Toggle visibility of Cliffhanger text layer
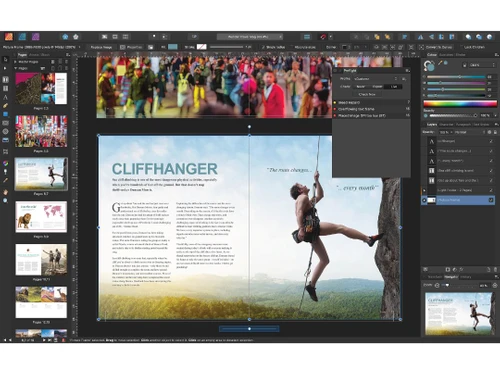Screen dimensions: 500x375 [x=491, y=141]
